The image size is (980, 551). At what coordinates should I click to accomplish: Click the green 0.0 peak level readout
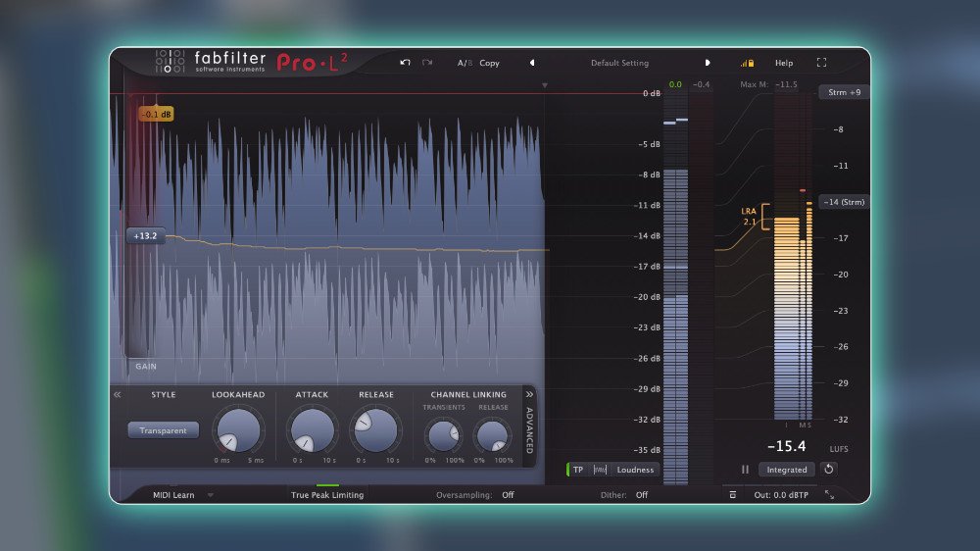675,84
